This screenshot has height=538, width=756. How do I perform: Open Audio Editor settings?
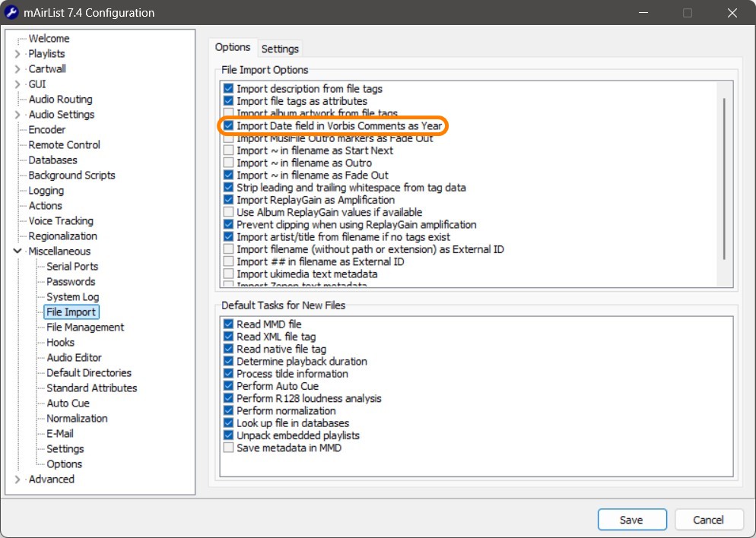coord(74,358)
